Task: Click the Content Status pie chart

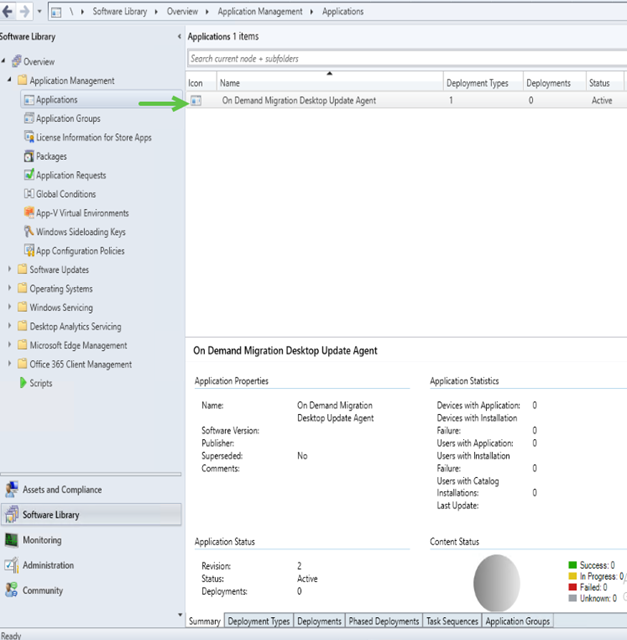Action: (x=496, y=582)
